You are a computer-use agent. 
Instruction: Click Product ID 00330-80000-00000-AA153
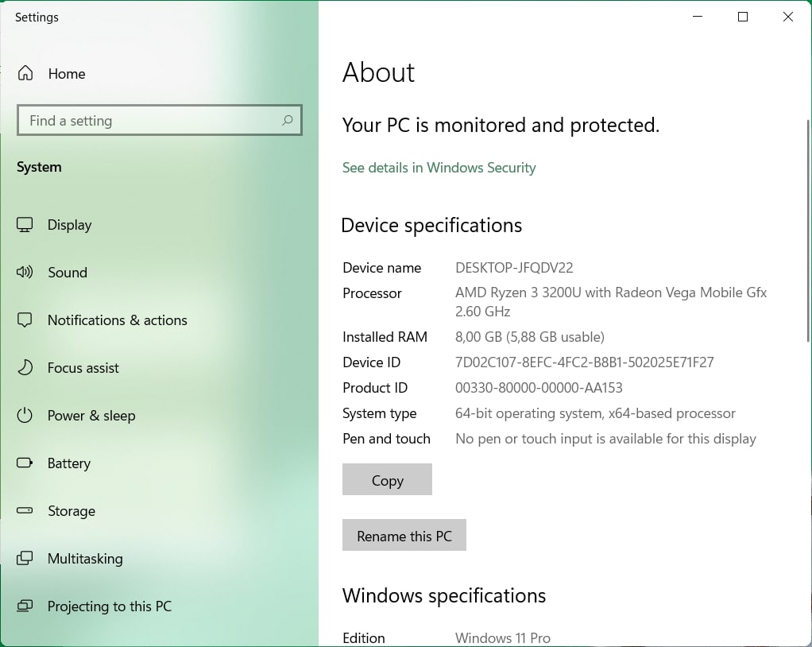click(x=539, y=387)
